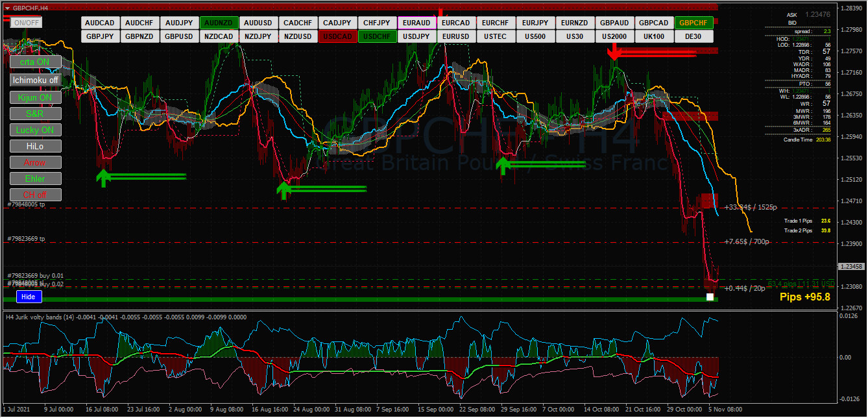Toggle the S&R levels button

click(36, 114)
